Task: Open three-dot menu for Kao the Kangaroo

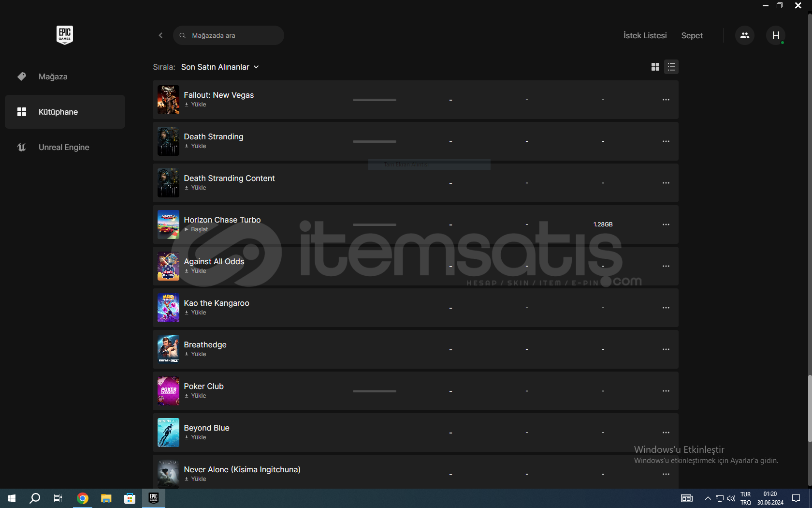Action: tap(666, 308)
